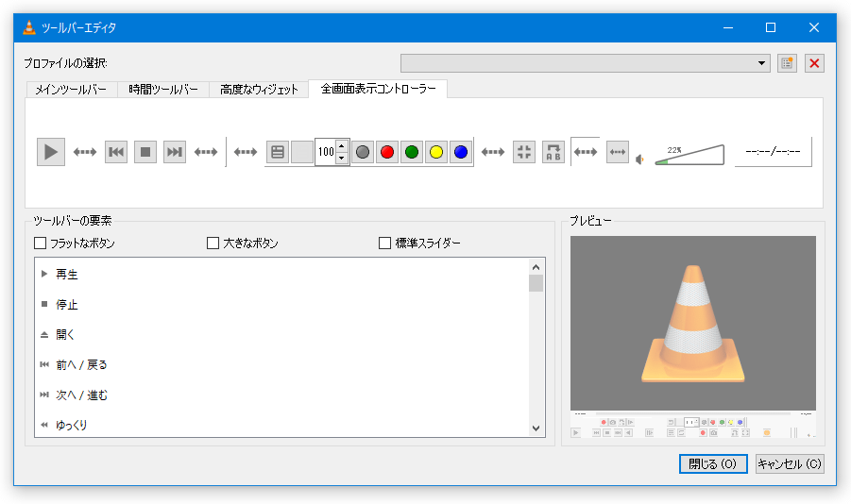
Task: Click the VLC cone preview image
Action: tap(693, 324)
